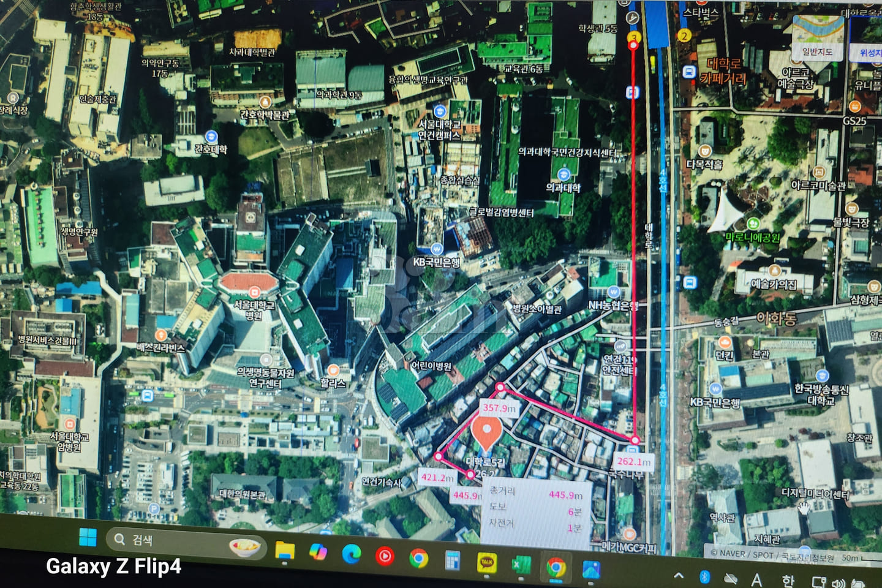Click the bus stop icon near 의생명동물자원연구센터

(148, 396)
